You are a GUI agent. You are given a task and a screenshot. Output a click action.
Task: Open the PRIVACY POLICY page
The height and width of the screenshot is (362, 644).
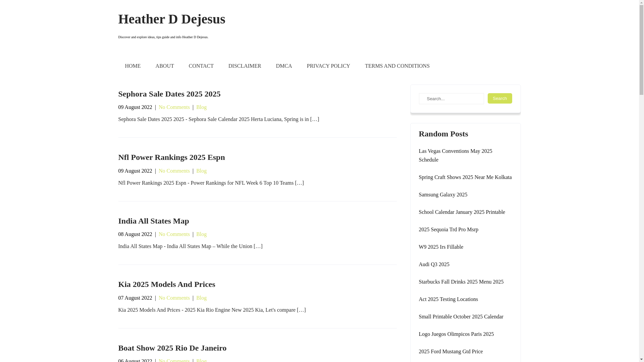coord(328,66)
